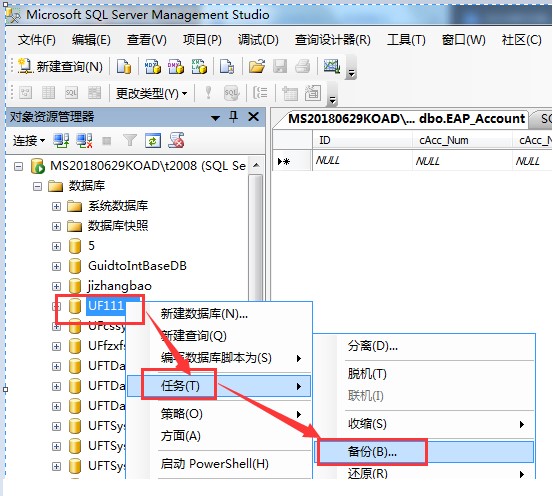553x496 pixels.
Task: Click the Connect Object Explorer icon
Action: coord(61,141)
